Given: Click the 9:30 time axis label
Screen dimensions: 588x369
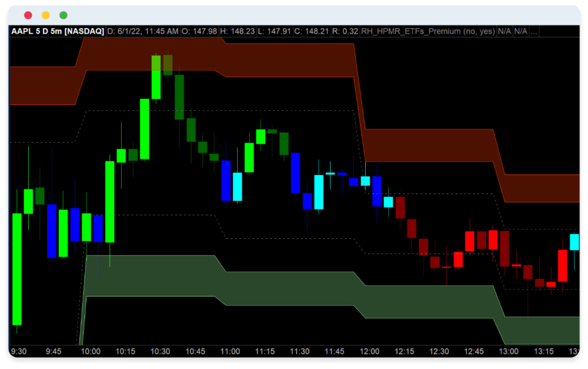Looking at the screenshot, I should (x=19, y=351).
